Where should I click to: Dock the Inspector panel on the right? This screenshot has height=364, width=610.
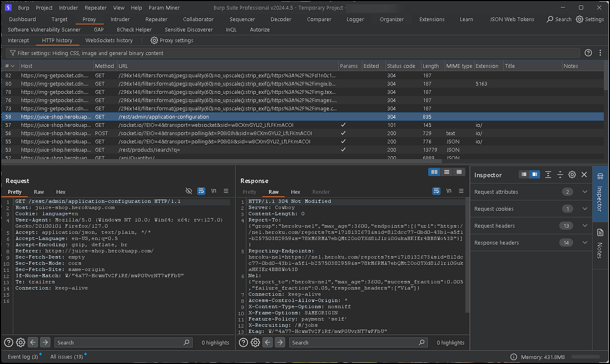pyautogui.click(x=535, y=175)
